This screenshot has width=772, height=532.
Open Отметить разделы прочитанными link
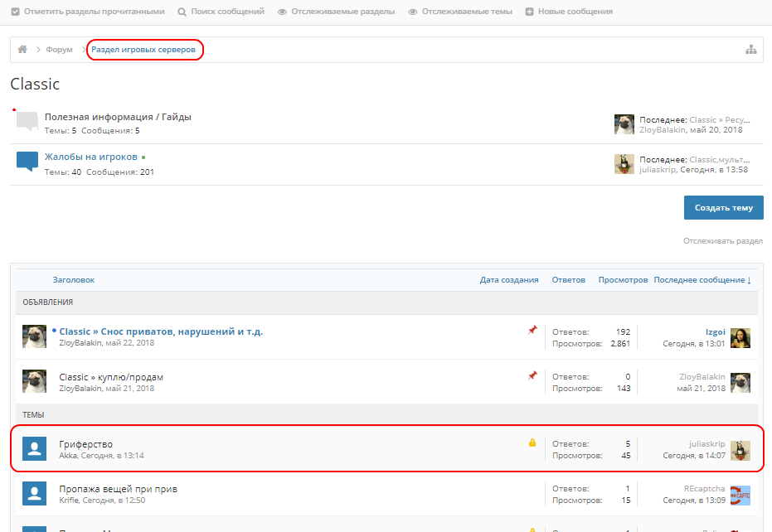coord(94,12)
